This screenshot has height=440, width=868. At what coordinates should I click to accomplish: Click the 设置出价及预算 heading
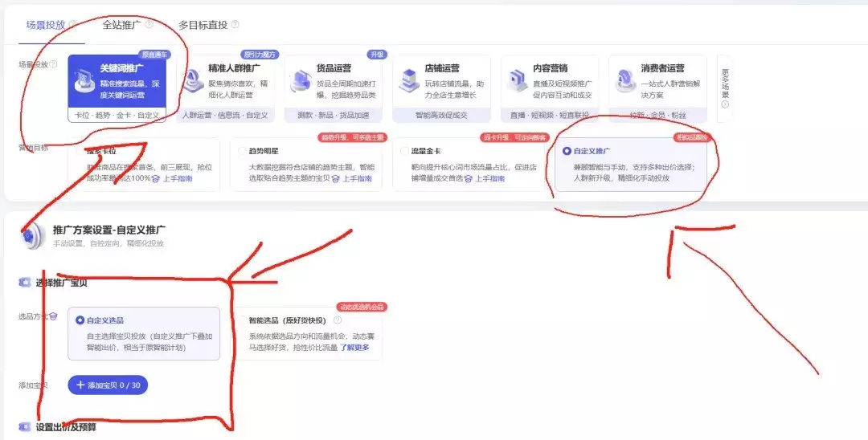click(67, 426)
